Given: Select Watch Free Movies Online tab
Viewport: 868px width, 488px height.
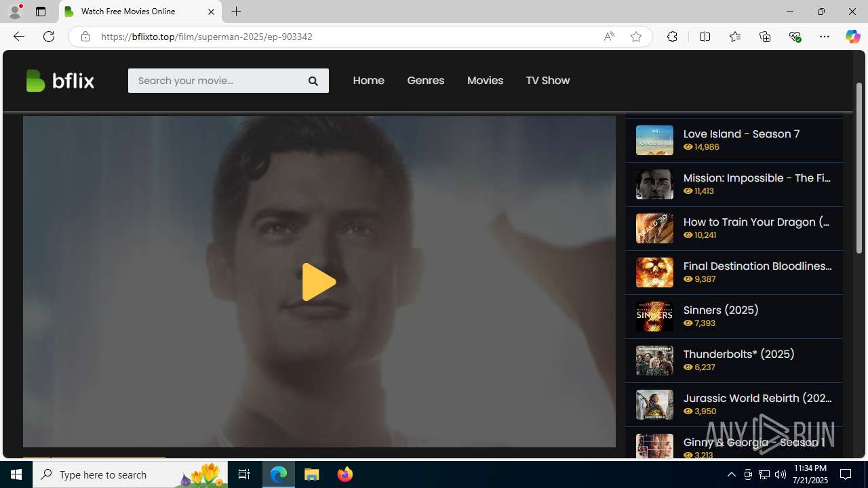Looking at the screenshot, I should coord(140,12).
